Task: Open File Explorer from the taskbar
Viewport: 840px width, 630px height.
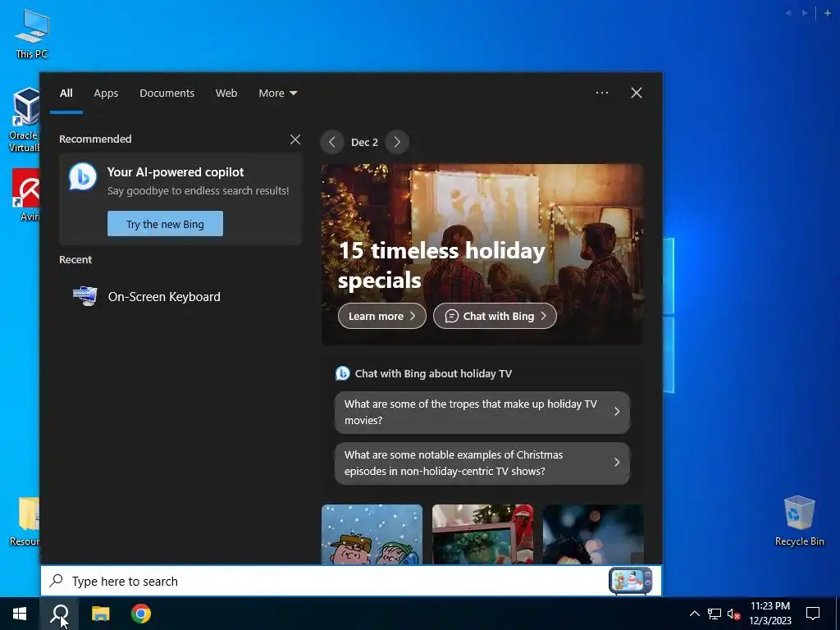Action: [x=100, y=614]
